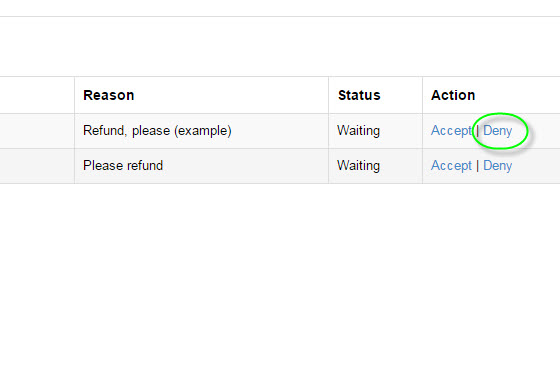Click the Reason column header
Viewport: 560px width, 379px height.
pyautogui.click(x=109, y=95)
